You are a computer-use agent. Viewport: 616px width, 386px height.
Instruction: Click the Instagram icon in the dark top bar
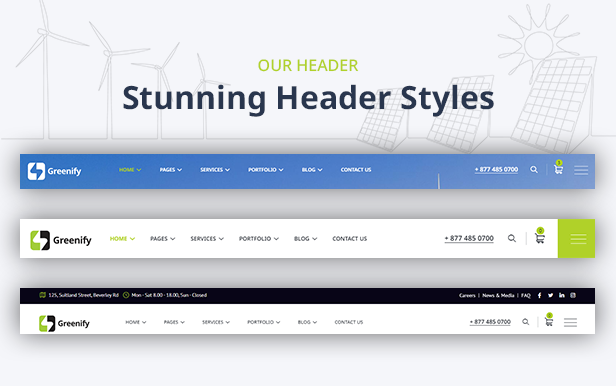pyautogui.click(x=573, y=295)
